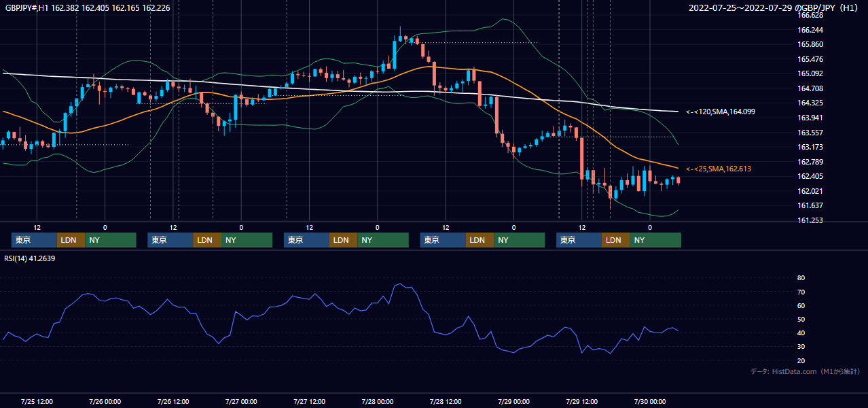Click the NY session block for 7/26
868x408 pixels.
(x=247, y=240)
